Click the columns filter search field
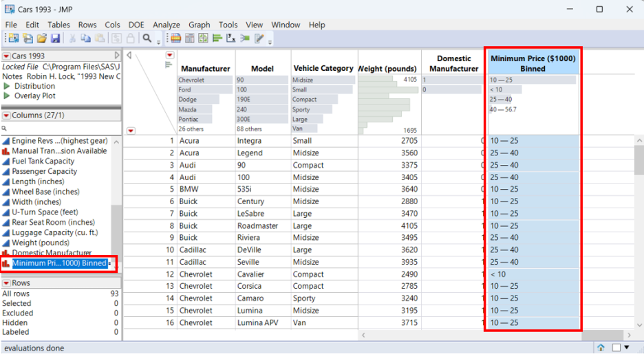 tap(62, 129)
